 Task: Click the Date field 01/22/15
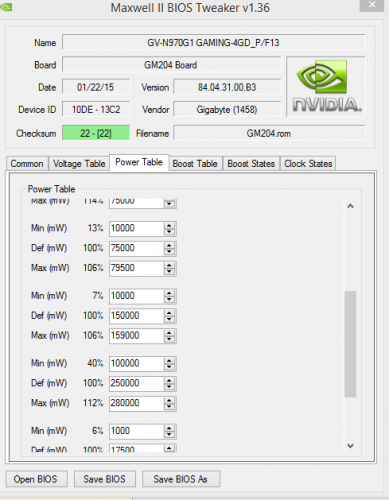(x=96, y=87)
